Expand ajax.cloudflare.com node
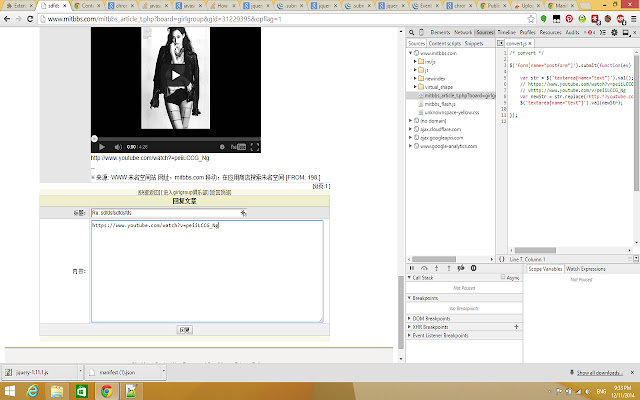The image size is (640, 400). 410,129
